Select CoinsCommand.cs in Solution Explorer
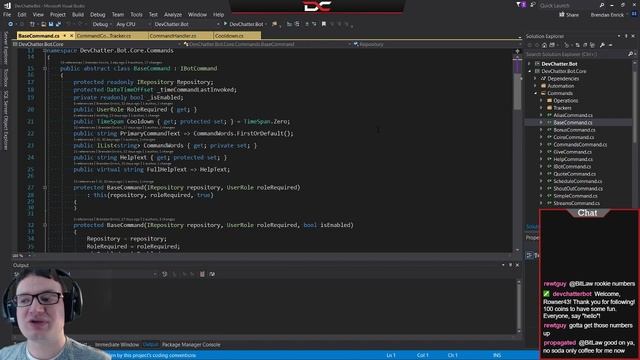Image resolution: width=640 pixels, height=360 pixels. point(573,138)
